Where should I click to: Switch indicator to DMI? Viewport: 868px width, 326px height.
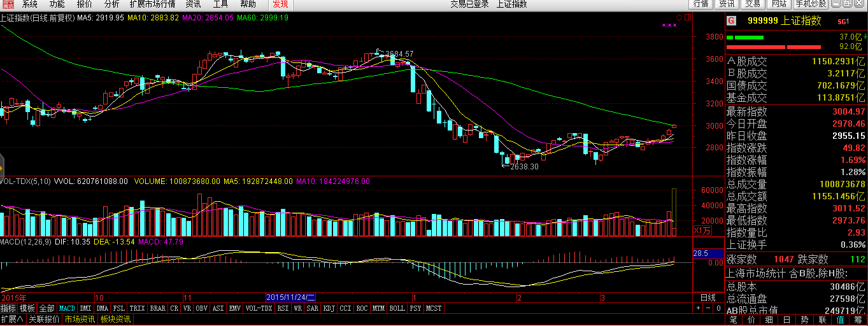(x=85, y=308)
